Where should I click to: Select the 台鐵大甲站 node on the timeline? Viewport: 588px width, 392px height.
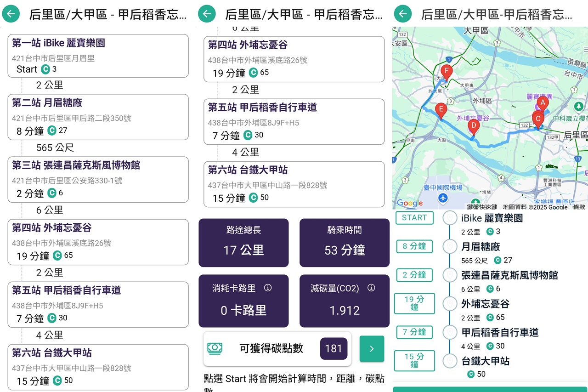(x=450, y=361)
